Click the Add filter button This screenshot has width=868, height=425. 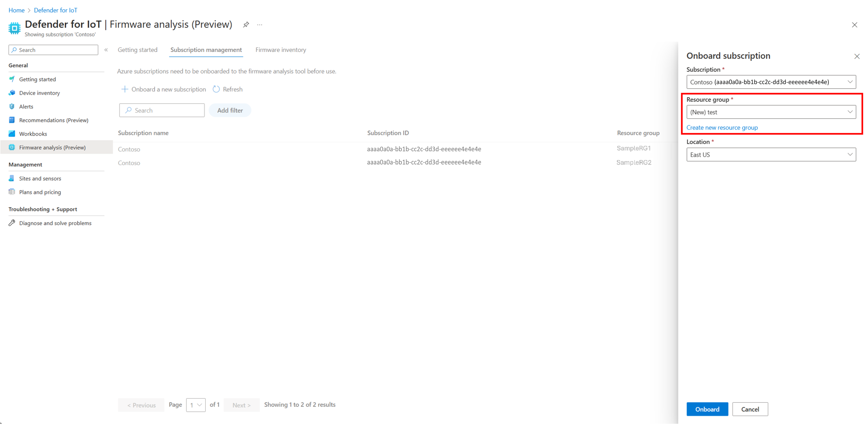(230, 111)
